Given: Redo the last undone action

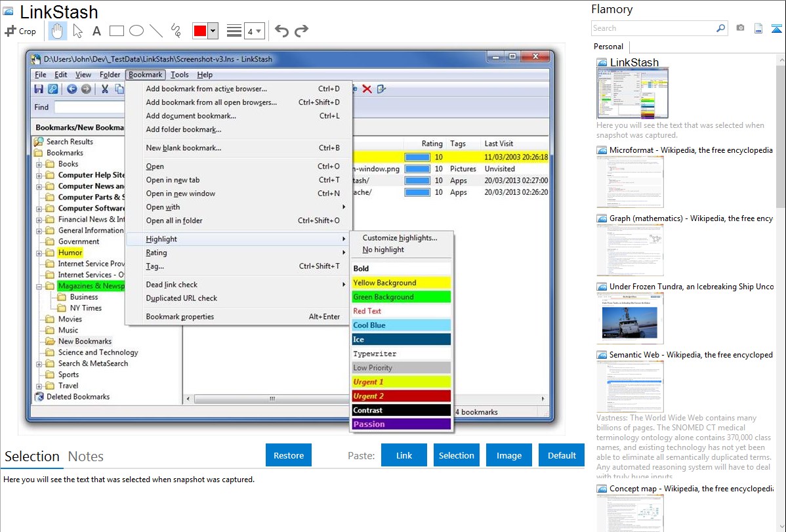Looking at the screenshot, I should (x=301, y=31).
